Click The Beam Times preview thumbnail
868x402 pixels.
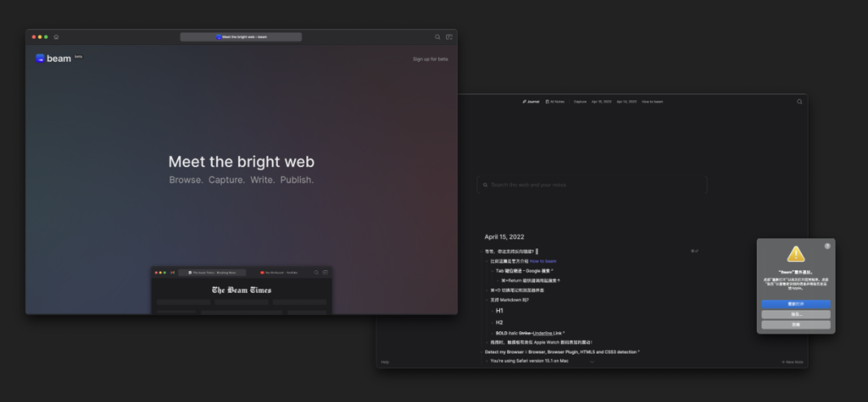241,290
